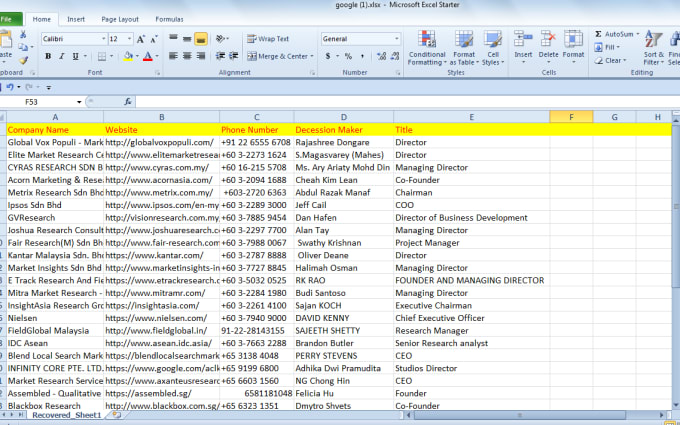Click the yellow fill color swatch button
The image size is (680, 425).
click(128, 56)
